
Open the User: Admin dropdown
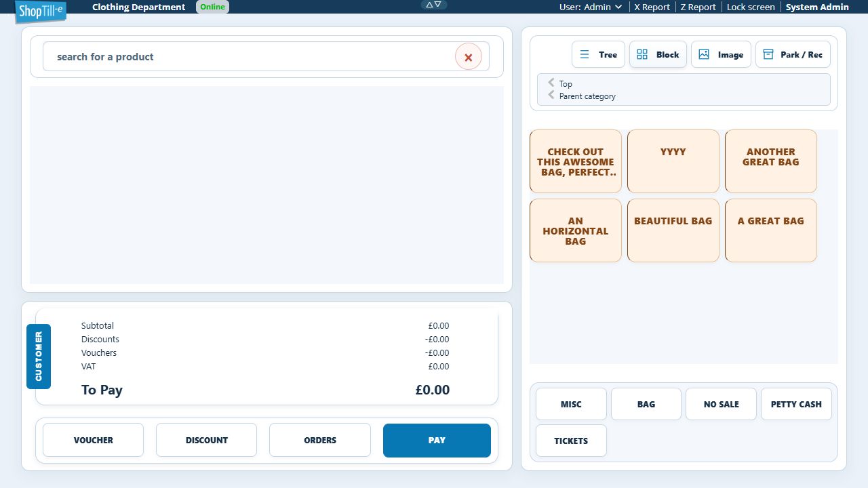(x=591, y=7)
